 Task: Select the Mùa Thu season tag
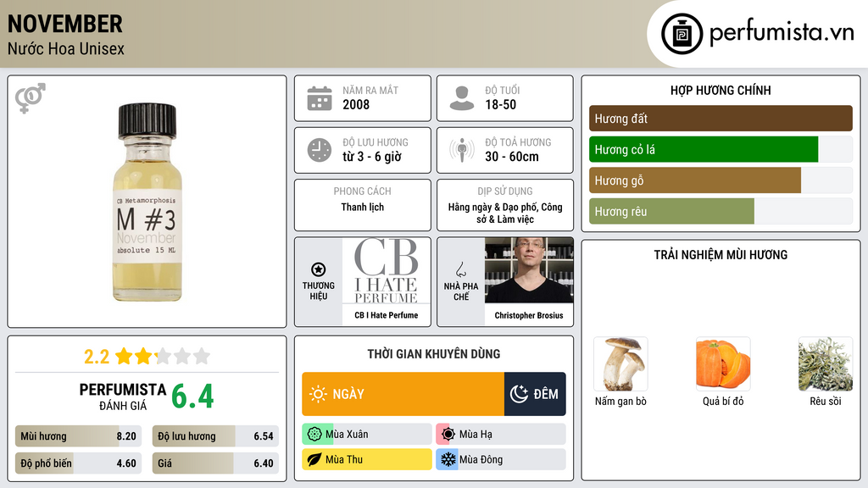(x=366, y=459)
